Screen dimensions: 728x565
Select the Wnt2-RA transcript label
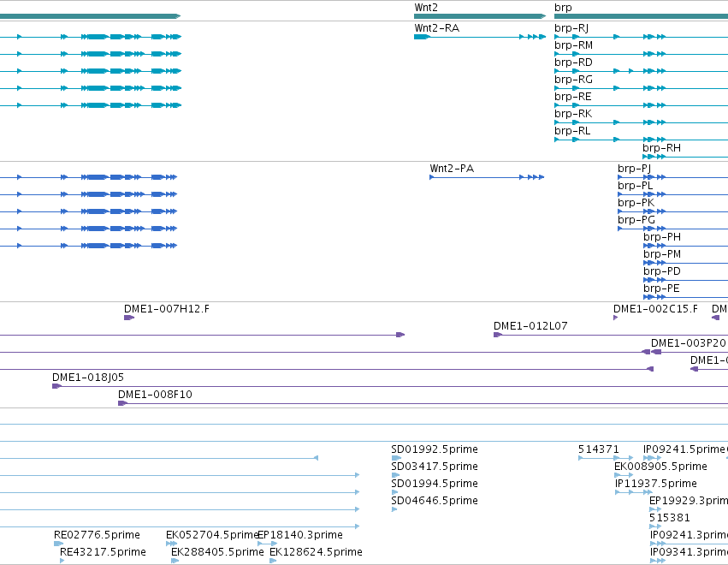tap(437, 28)
